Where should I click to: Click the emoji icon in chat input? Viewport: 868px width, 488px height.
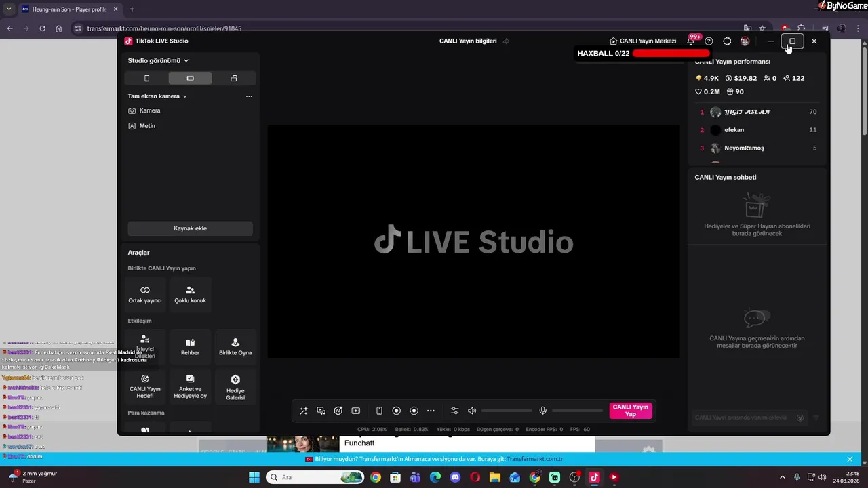point(800,418)
